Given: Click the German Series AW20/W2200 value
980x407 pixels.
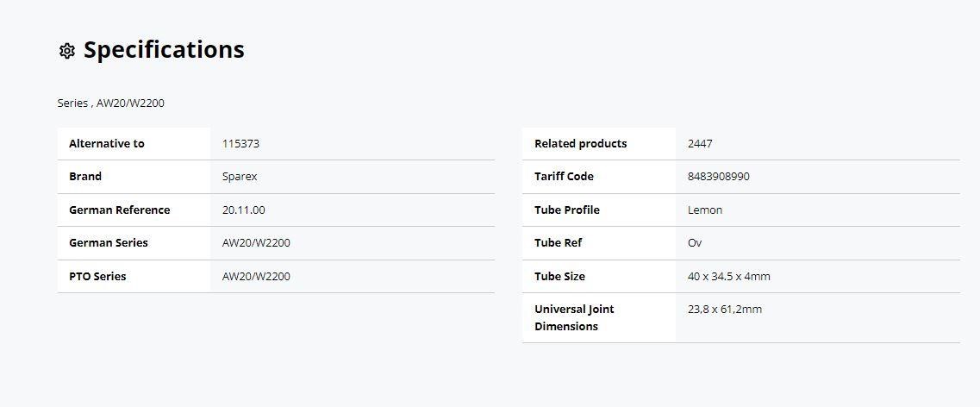Looking at the screenshot, I should pyautogui.click(x=256, y=242).
